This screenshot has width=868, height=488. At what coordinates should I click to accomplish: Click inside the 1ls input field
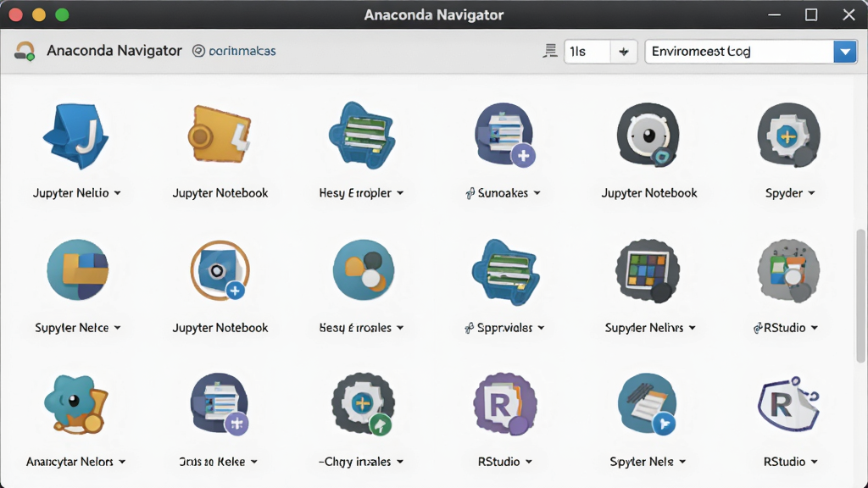click(x=587, y=52)
